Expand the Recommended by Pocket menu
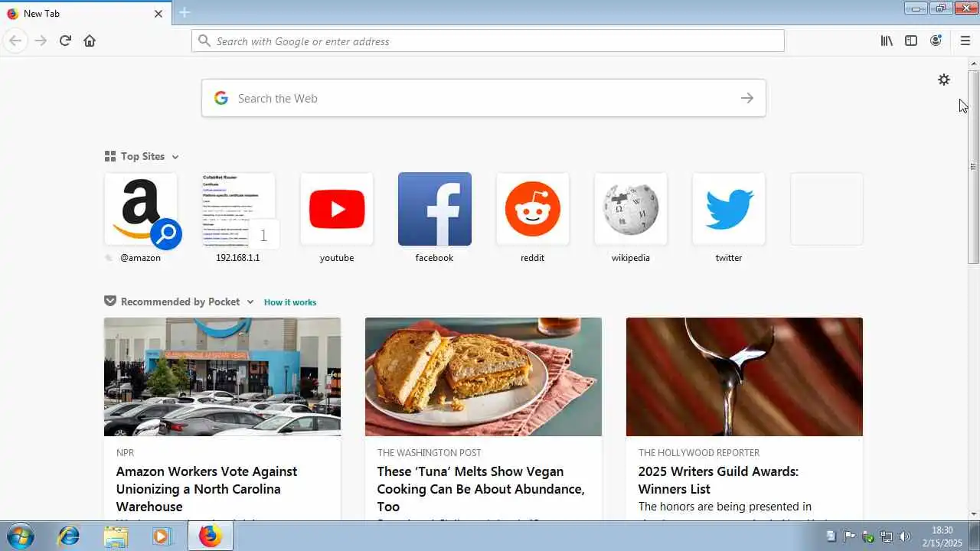Image resolution: width=980 pixels, height=551 pixels. point(250,302)
